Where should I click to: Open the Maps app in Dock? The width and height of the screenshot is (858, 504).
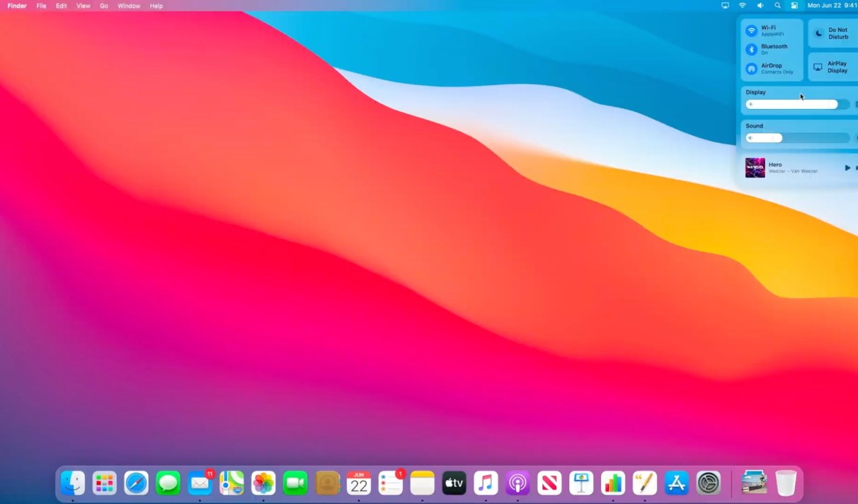click(231, 483)
